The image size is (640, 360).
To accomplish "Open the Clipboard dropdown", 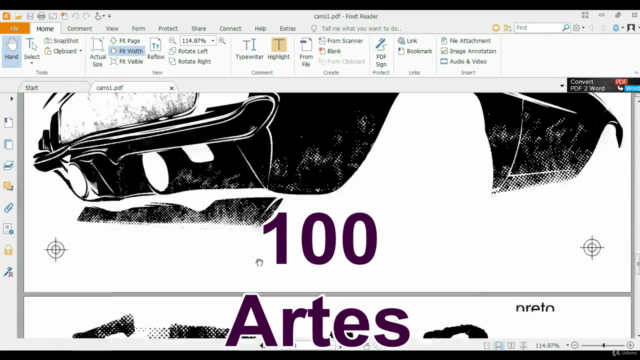I will 63,51.
